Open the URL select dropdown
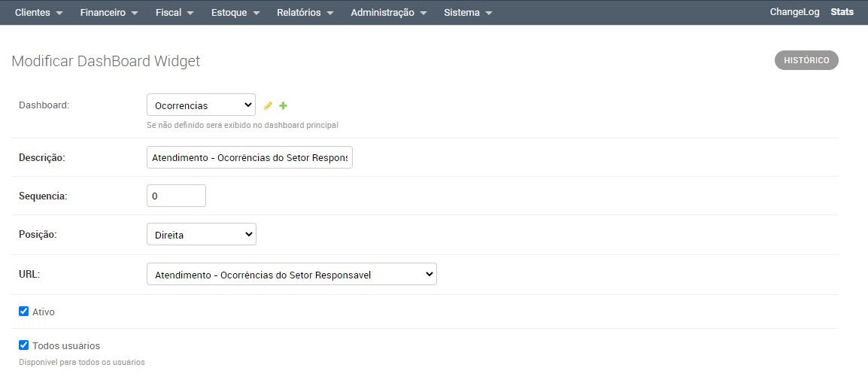This screenshot has height=374, width=868. [291, 275]
